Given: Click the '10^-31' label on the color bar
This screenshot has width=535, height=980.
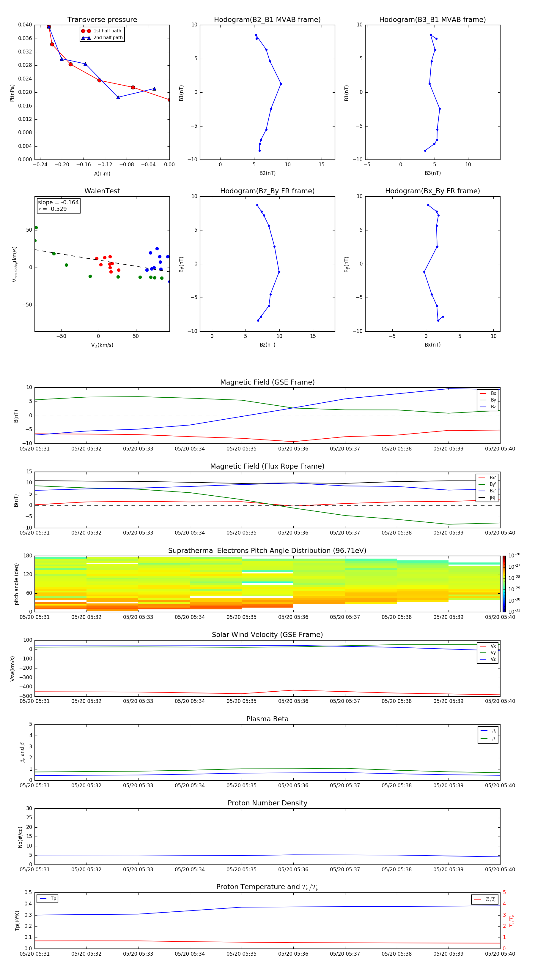Looking at the screenshot, I should click(514, 611).
